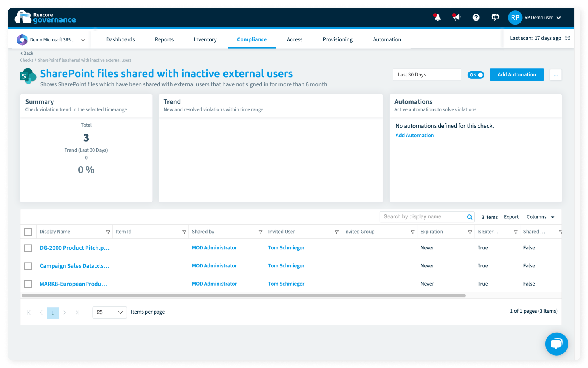The image size is (588, 368).
Task: Go Back to previous page
Action: coord(27,53)
